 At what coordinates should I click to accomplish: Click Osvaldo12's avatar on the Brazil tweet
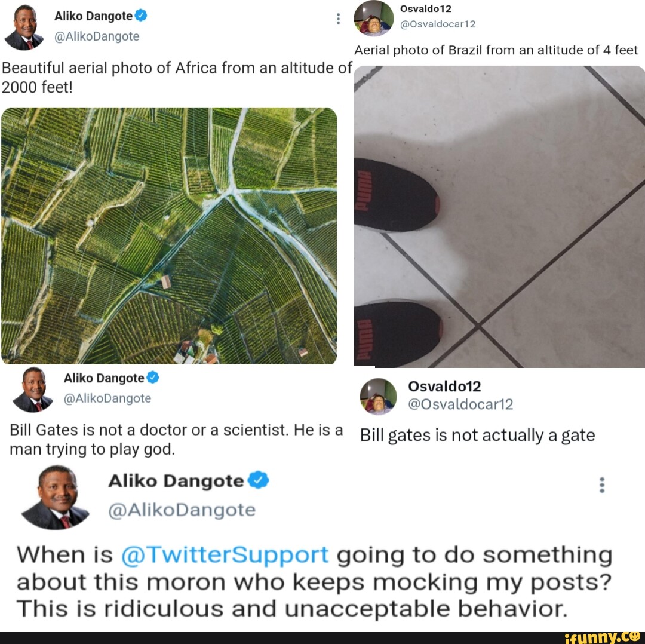(x=373, y=19)
